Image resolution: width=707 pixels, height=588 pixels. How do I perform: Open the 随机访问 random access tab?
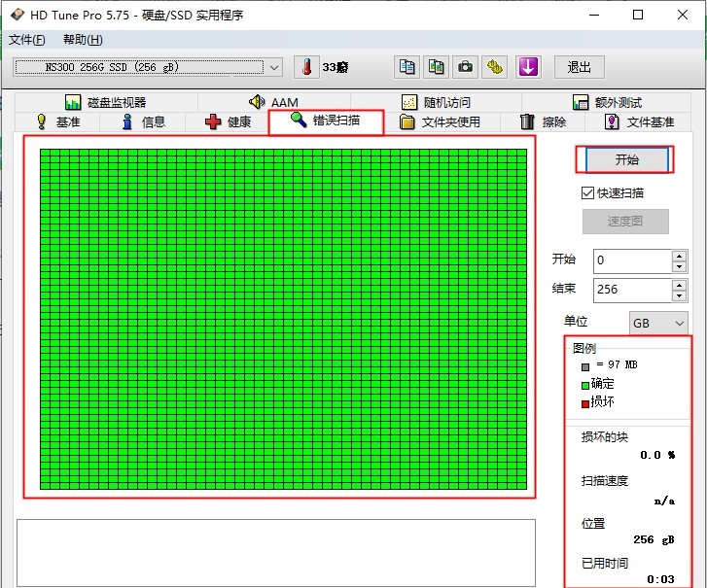click(x=437, y=102)
